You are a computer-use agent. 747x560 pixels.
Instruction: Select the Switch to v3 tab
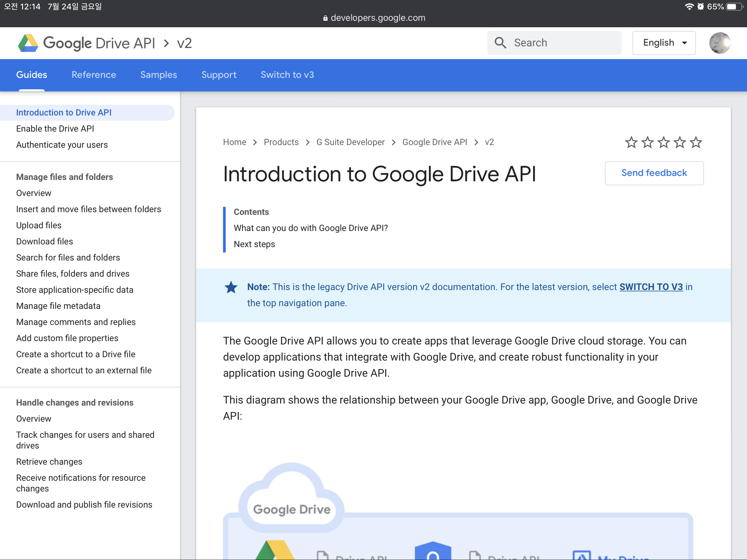coord(288,75)
